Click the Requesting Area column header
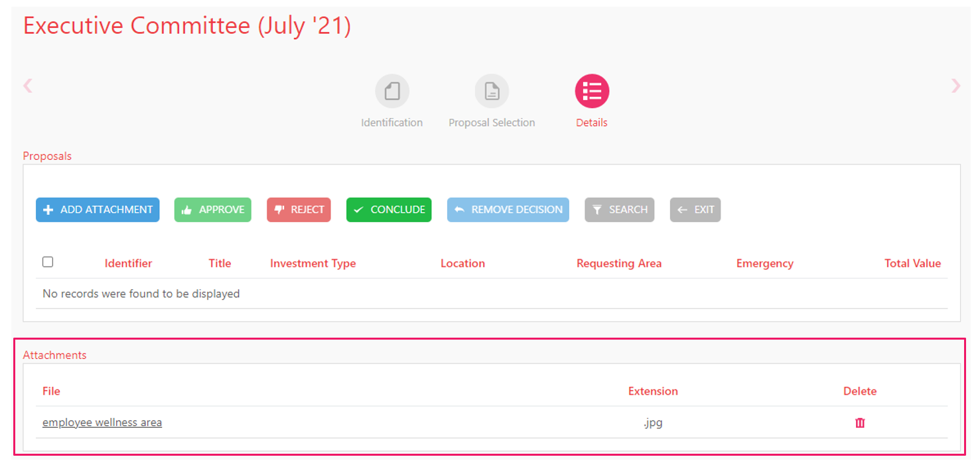This screenshot has width=980, height=467. [x=619, y=263]
